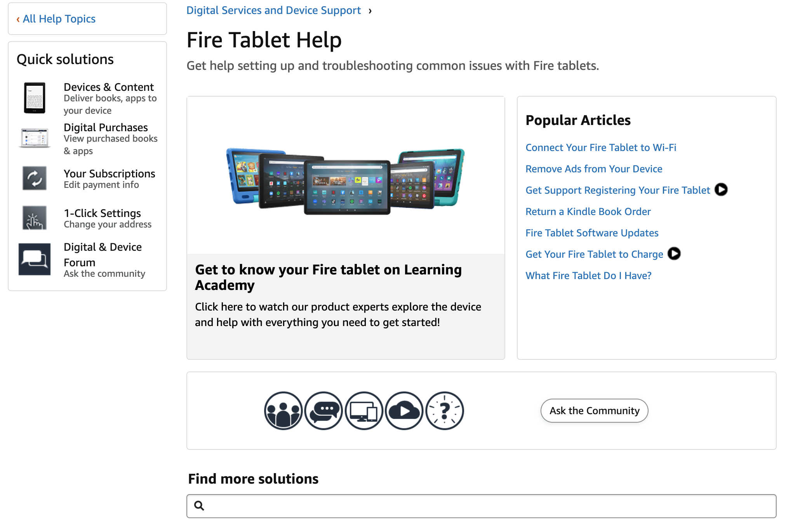Open What Fire Tablet Do I Have? link
The width and height of the screenshot is (812, 524).
pyautogui.click(x=588, y=276)
